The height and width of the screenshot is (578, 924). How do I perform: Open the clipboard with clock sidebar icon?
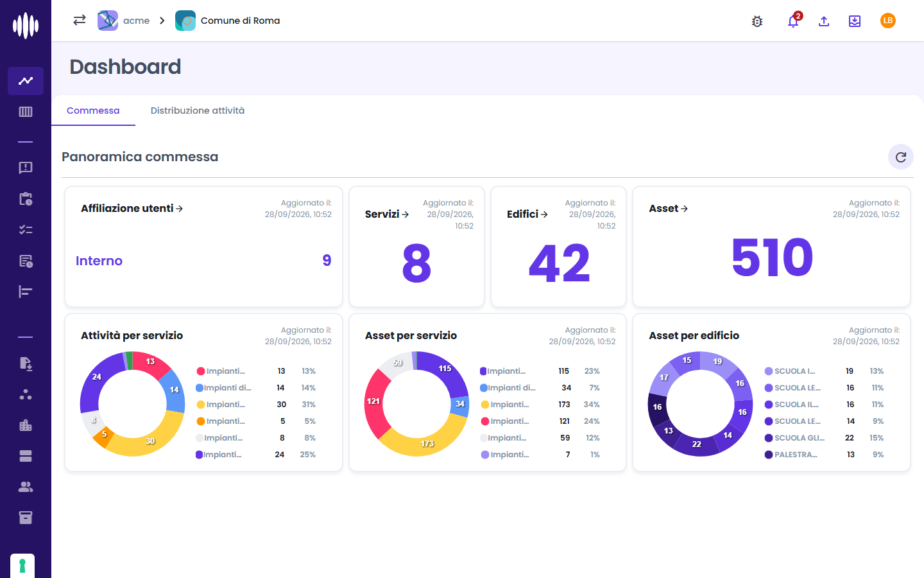pos(26,198)
